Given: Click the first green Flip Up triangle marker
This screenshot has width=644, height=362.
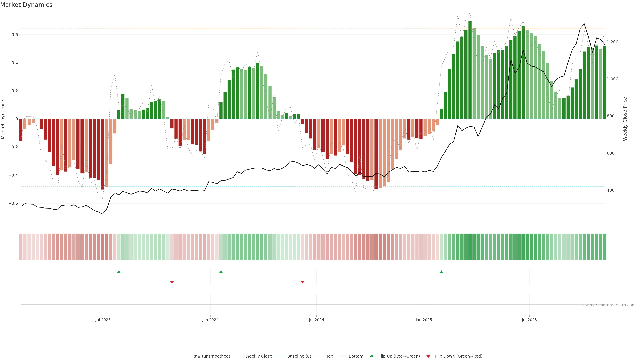Looking at the screenshot, I should (119, 272).
